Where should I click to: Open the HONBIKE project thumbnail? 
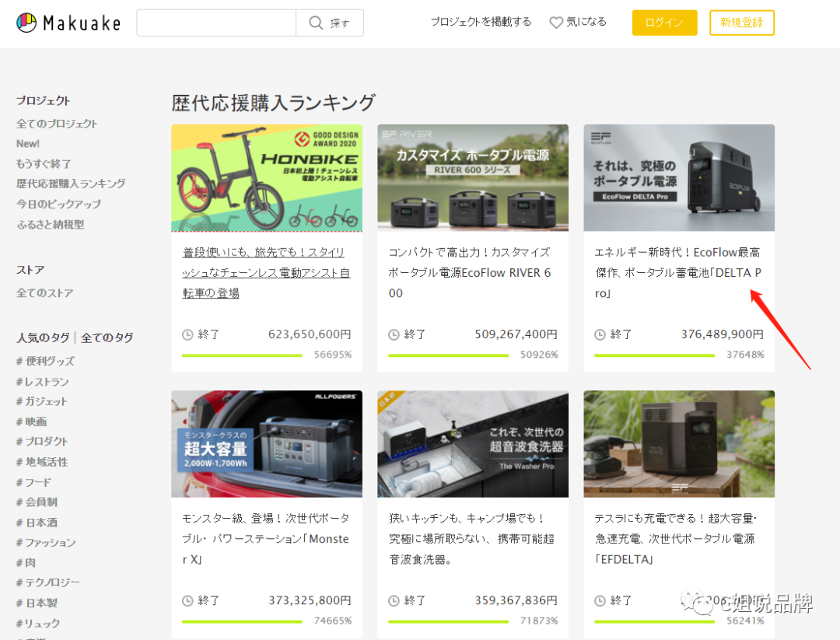tap(267, 178)
